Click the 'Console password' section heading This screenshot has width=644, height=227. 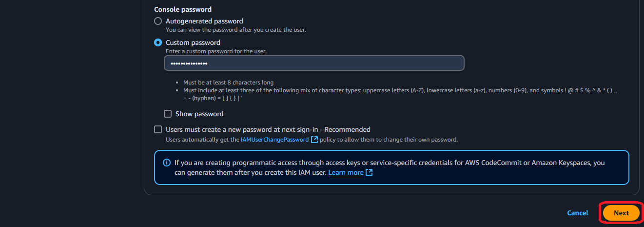[183, 9]
